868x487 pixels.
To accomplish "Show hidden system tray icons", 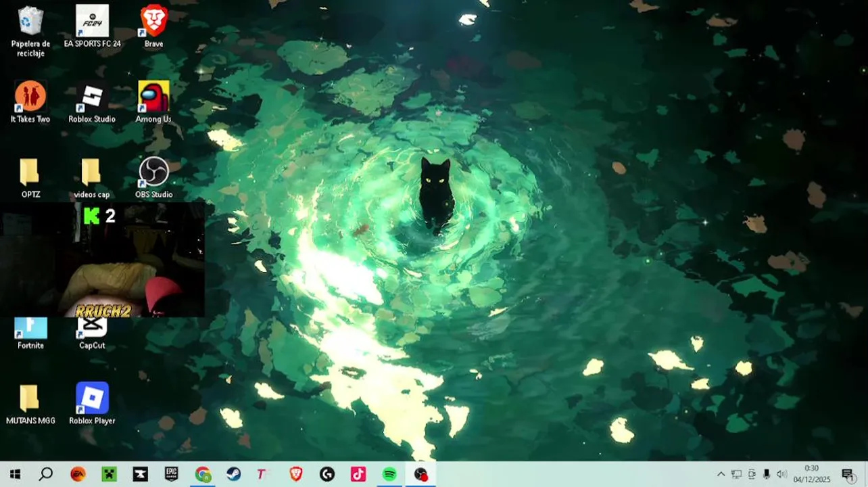I will coord(721,474).
